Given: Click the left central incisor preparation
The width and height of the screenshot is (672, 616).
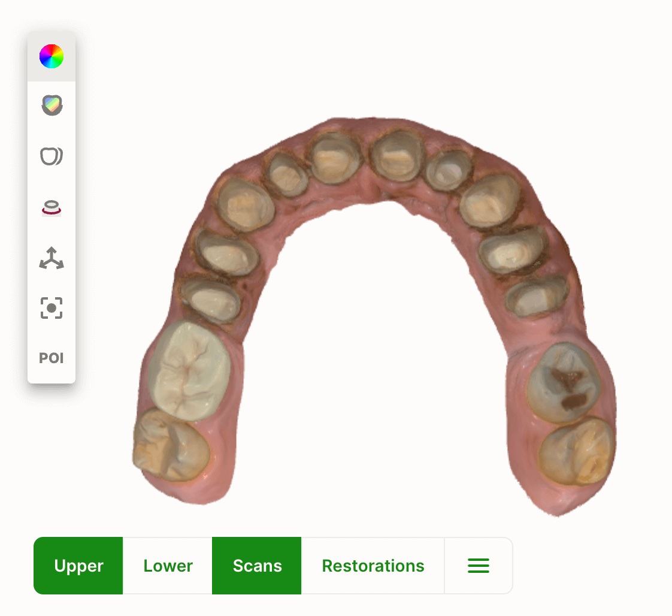Looking at the screenshot, I should [335, 158].
